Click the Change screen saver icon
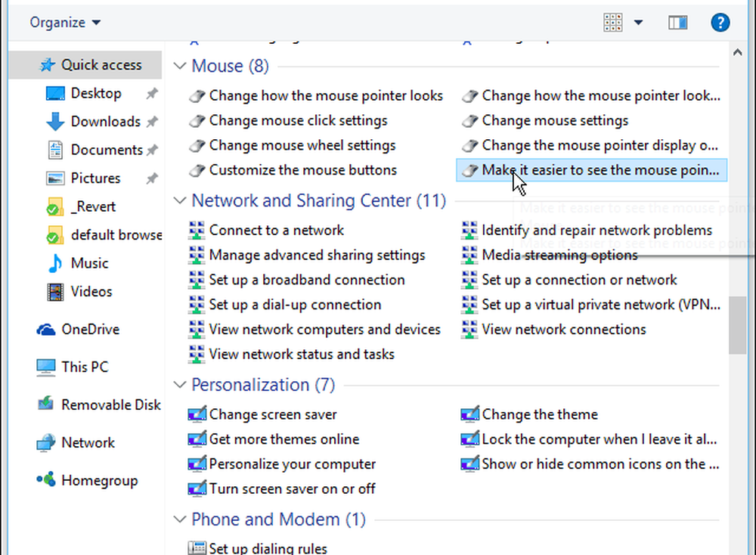The image size is (756, 555). pyautogui.click(x=197, y=414)
